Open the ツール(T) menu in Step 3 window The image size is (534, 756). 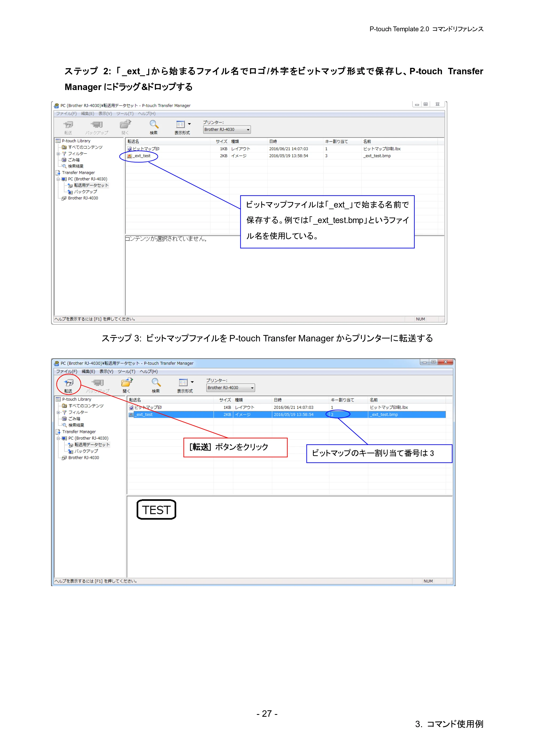point(127,371)
